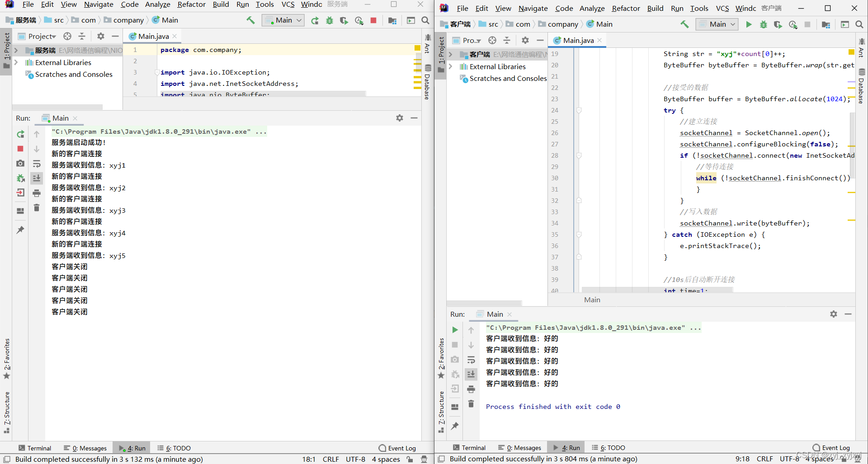868x464 pixels.
Task: Click Collapse All icon in right Project panel
Action: 507,40
